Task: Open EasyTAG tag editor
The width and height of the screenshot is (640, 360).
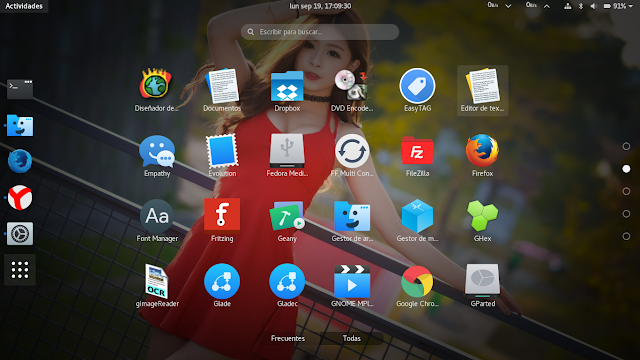Action: (x=417, y=85)
